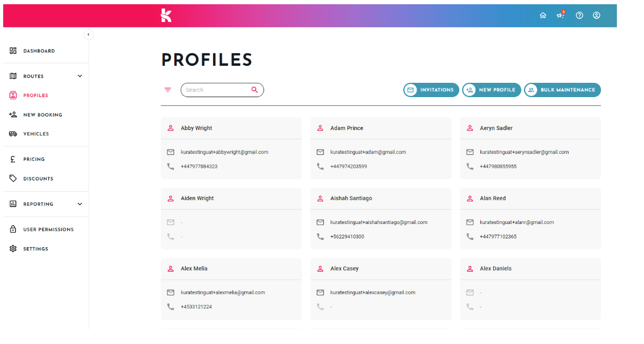
Task: Open the announcements megaphone icon
Action: click(x=561, y=15)
